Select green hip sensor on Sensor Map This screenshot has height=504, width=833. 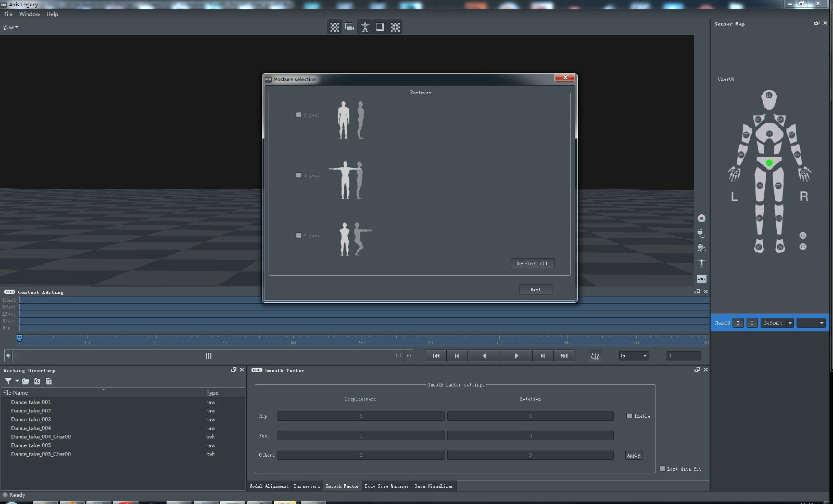769,163
